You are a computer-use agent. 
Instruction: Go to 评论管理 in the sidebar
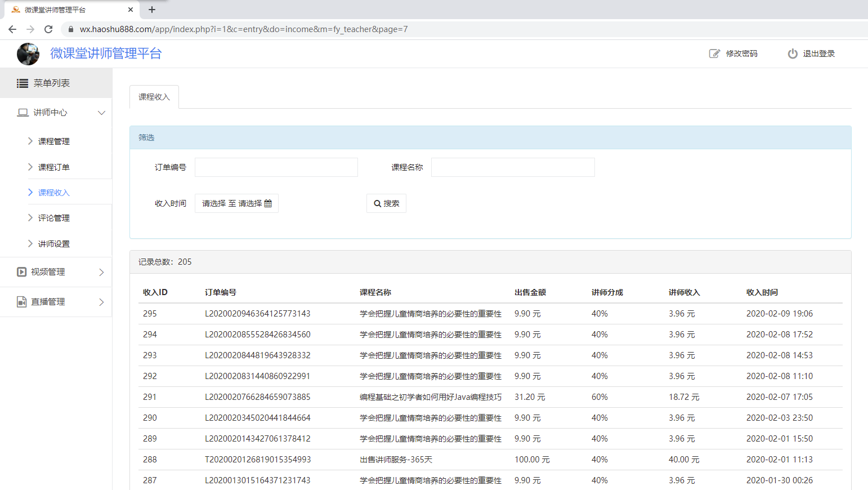pos(54,218)
